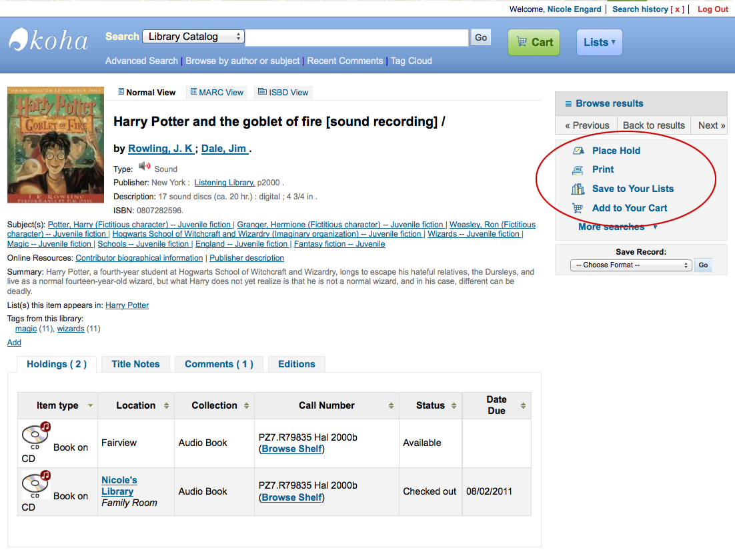Open Listening Library publisher link

tap(225, 183)
